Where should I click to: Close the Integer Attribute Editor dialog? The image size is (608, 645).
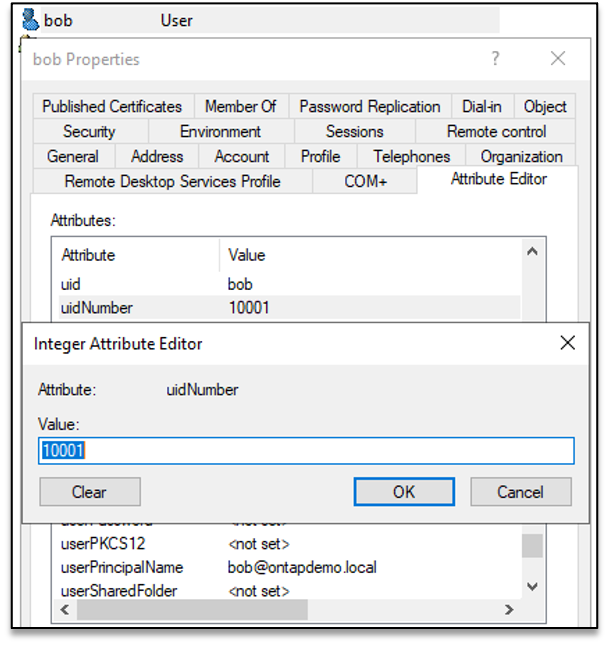[x=568, y=343]
